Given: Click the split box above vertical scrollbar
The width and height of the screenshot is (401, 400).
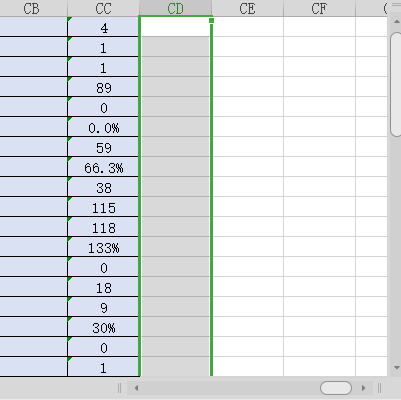Looking at the screenshot, I should pos(396,5).
